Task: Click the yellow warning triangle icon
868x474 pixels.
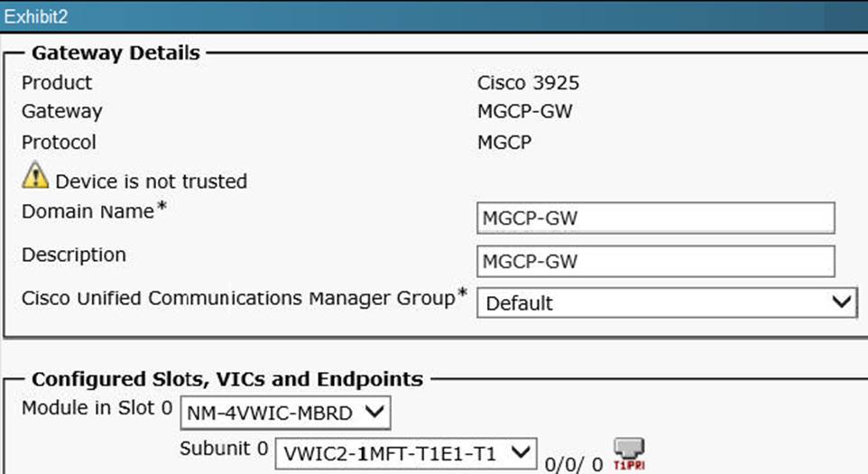Action: [35, 176]
